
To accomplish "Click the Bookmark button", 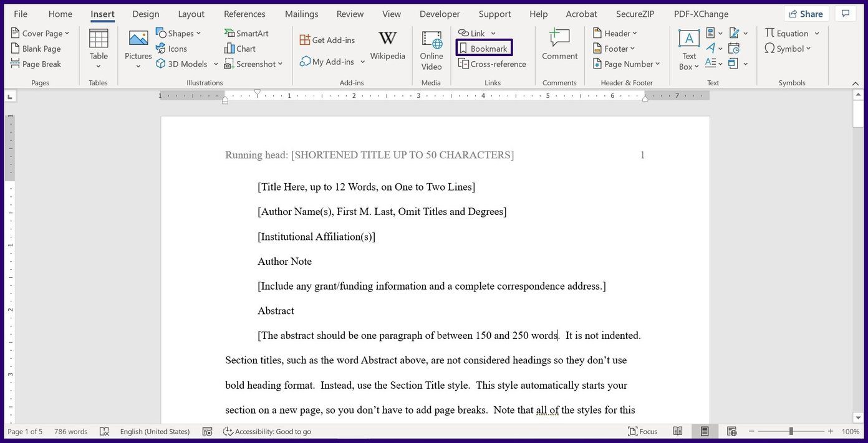I will [x=484, y=48].
